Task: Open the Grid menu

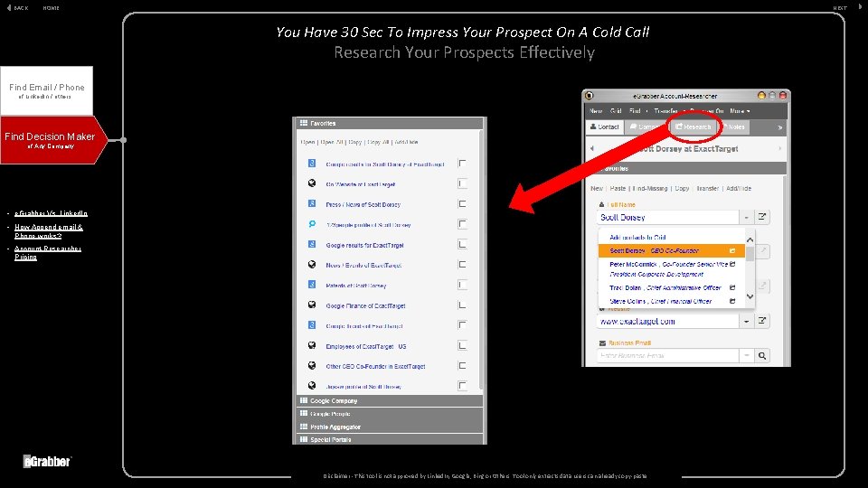Action: click(616, 110)
